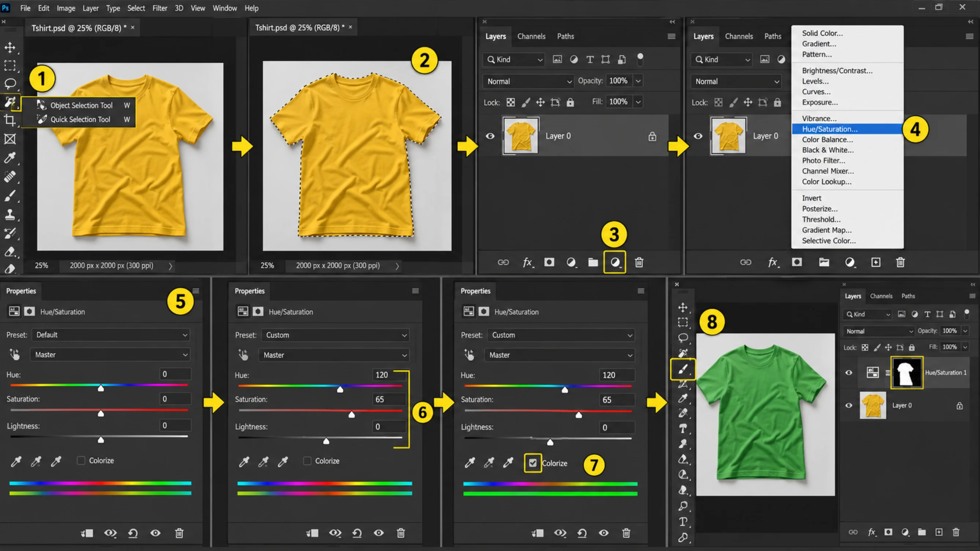Viewport: 980px width, 551px height.
Task: Toggle the layer filter switch in Hue/Saturation 1 Layers panel
Action: pos(967,314)
